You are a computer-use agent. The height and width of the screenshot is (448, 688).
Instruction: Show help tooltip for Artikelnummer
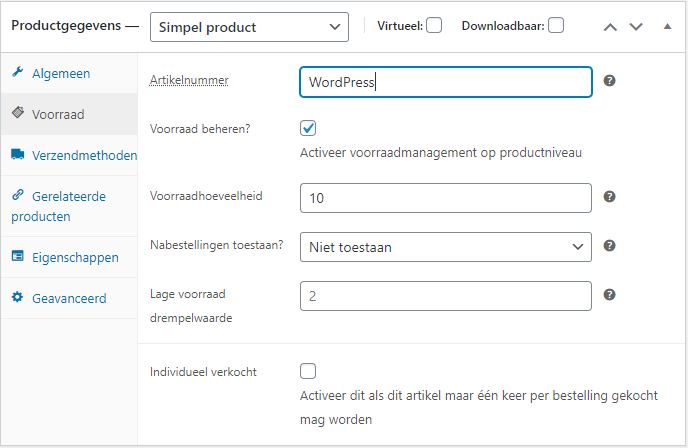click(609, 81)
